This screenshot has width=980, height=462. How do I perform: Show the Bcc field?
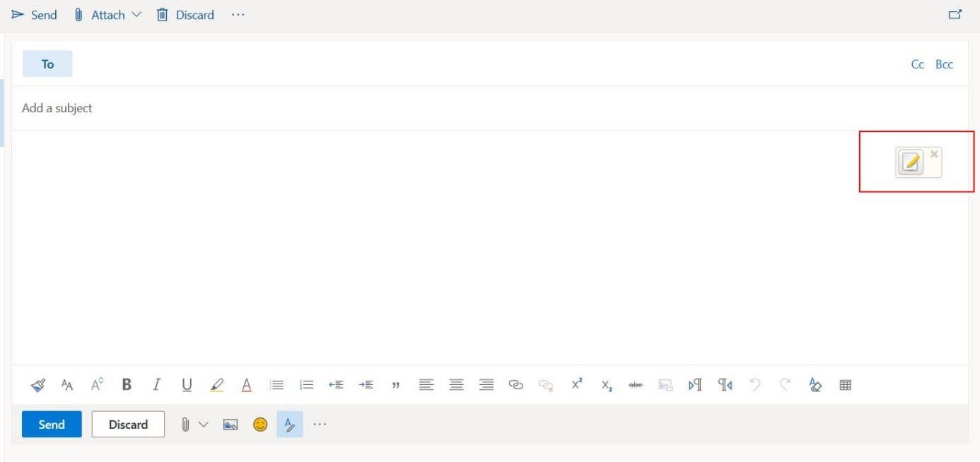click(x=944, y=64)
